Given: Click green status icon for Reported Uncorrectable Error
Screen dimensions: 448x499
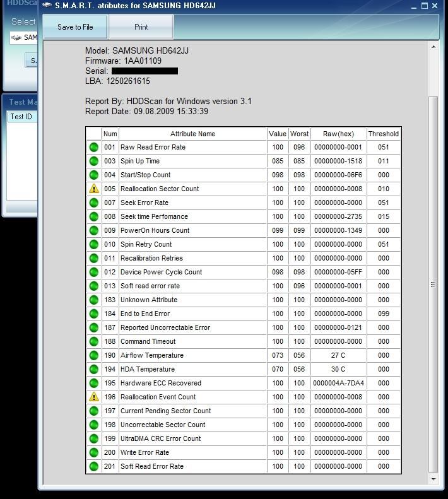Looking at the screenshot, I should point(94,327).
